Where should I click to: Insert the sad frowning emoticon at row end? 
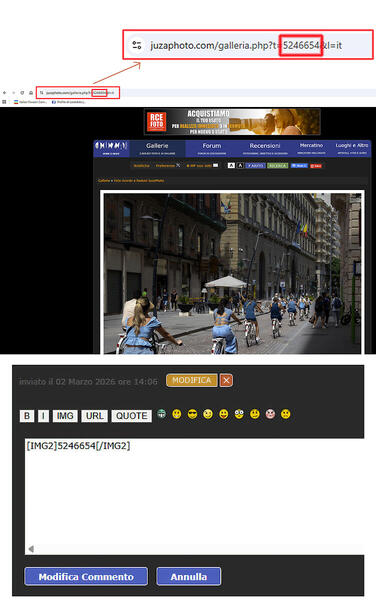point(285,414)
